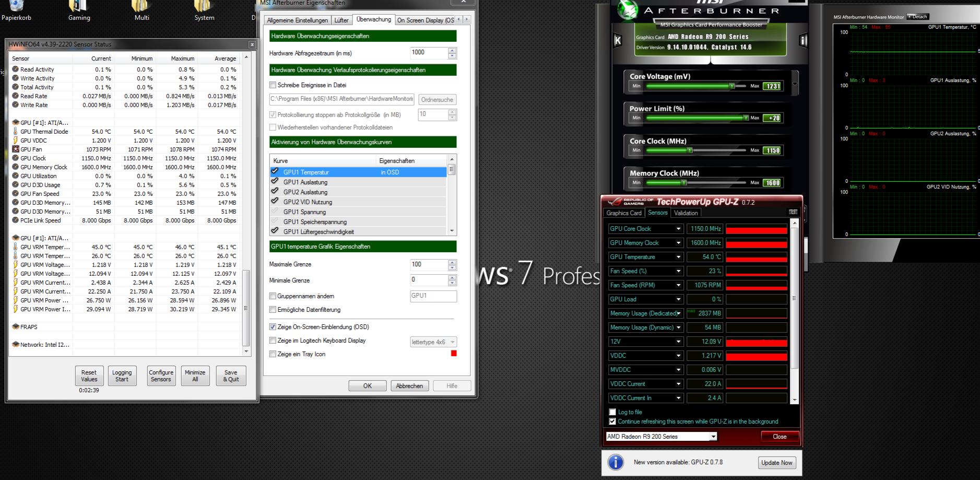Enable Gruppennamen ändern checkbox
This screenshot has height=480, width=980.
pyautogui.click(x=273, y=296)
